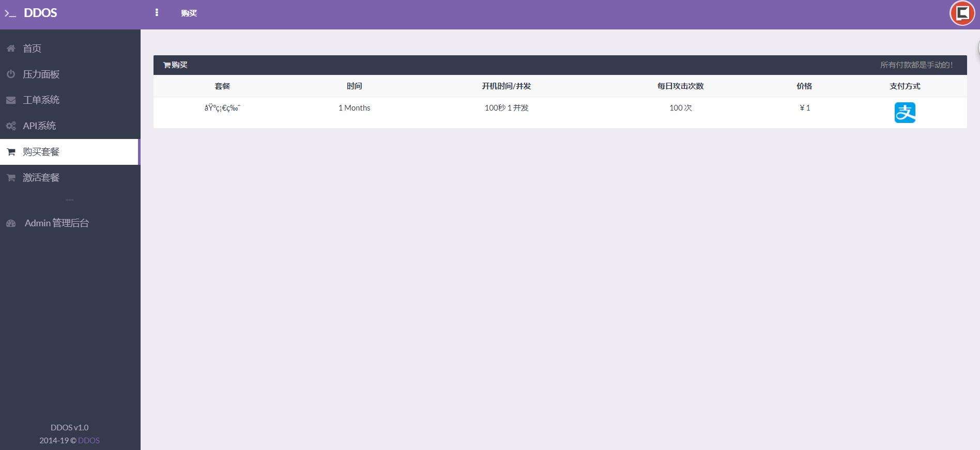This screenshot has height=450, width=980.
Task: Click the terminal prompt logo icon
Action: pyautogui.click(x=10, y=13)
